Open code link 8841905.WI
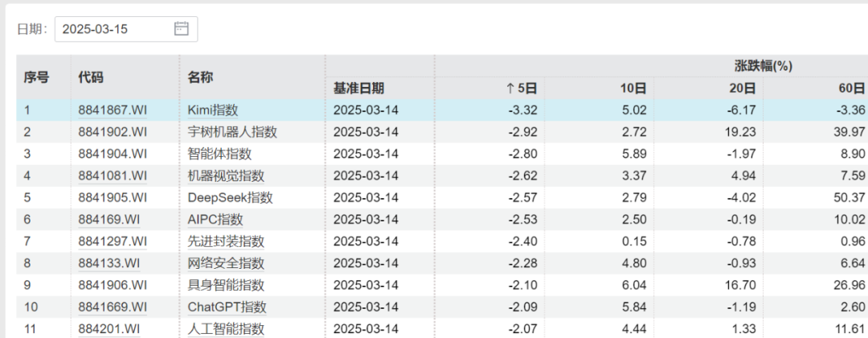 [113, 198]
